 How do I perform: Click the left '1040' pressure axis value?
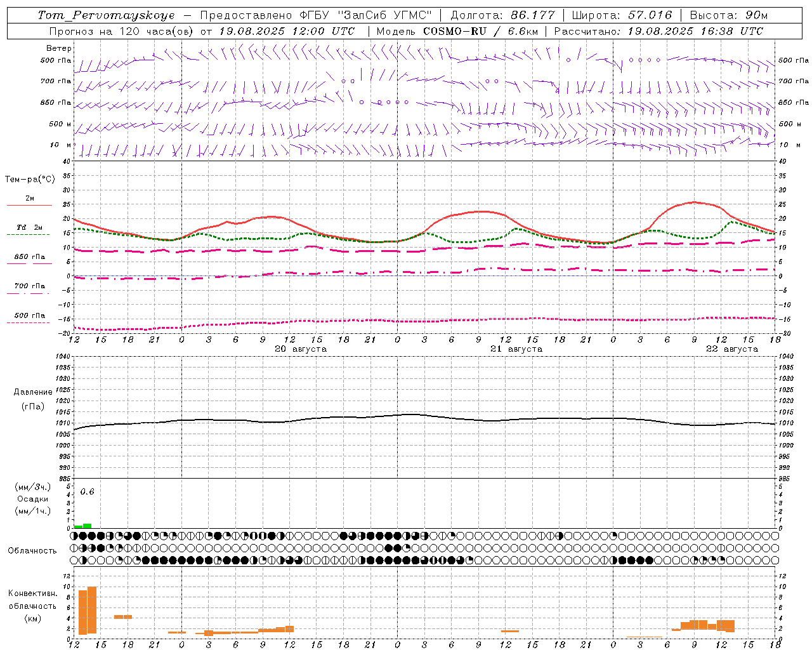[63, 356]
